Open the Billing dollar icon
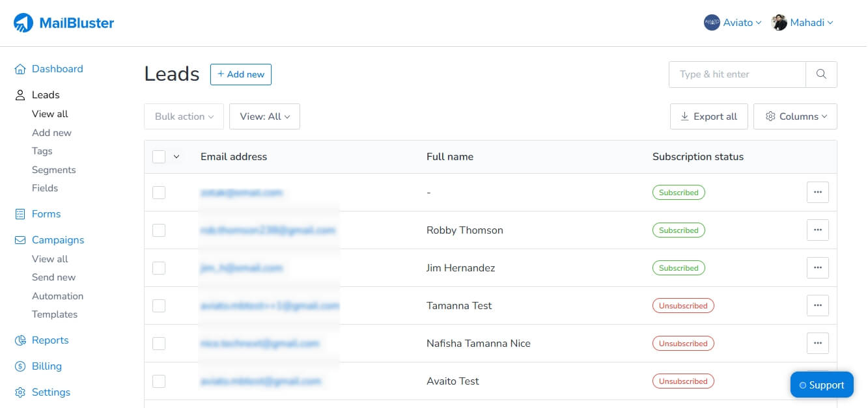The width and height of the screenshot is (868, 408). pos(20,366)
